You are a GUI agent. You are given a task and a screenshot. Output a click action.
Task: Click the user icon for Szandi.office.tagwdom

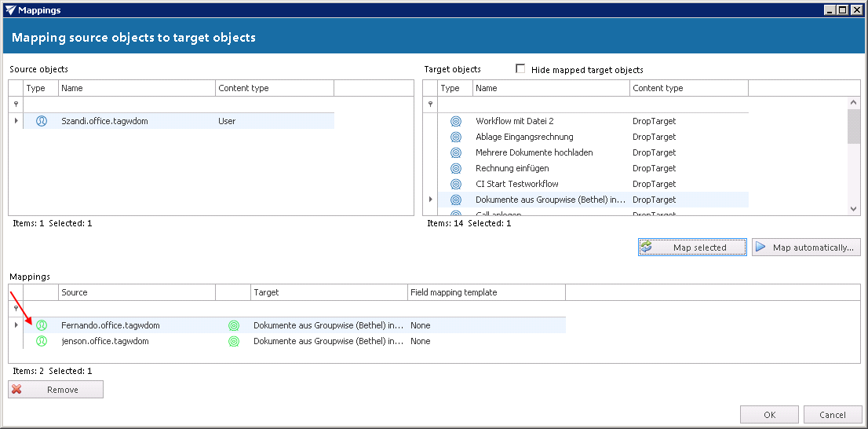(42, 121)
